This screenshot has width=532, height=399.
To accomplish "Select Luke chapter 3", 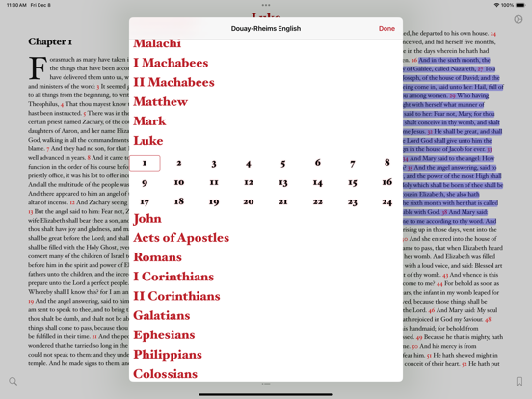I will 214,164.
